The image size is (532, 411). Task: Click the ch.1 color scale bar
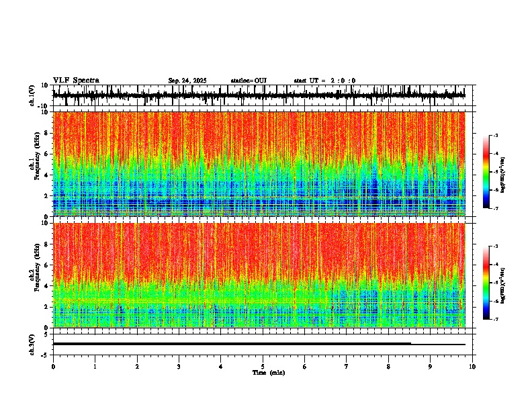click(x=486, y=172)
